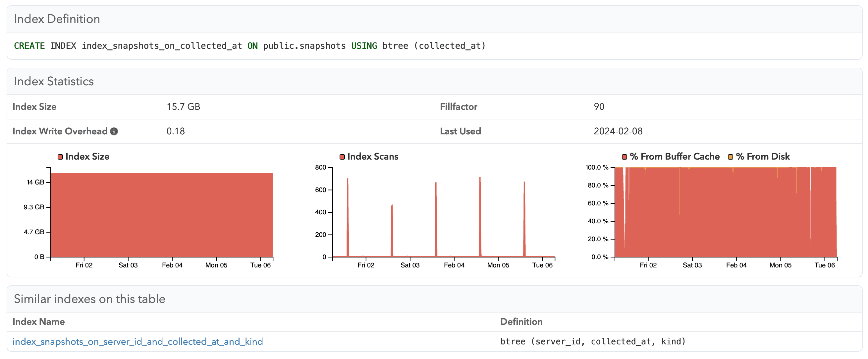Click the Index Write Overhead info icon
The width and height of the screenshot is (868, 359).
pyautogui.click(x=114, y=132)
